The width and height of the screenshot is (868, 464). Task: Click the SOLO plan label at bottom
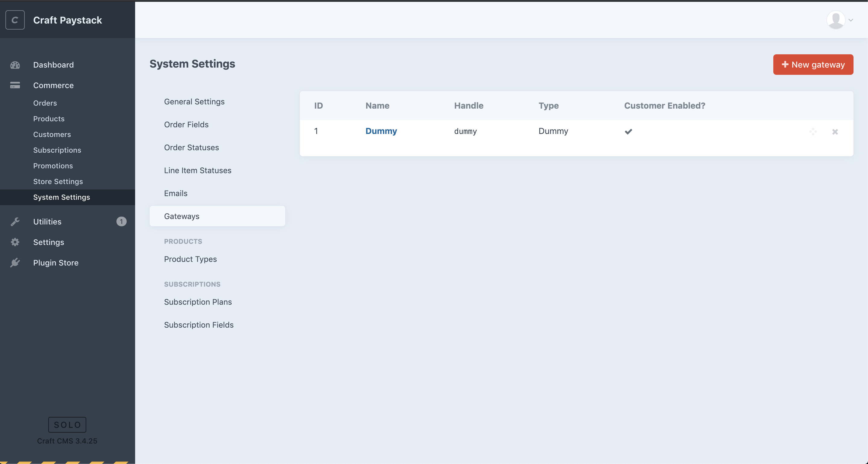click(67, 424)
